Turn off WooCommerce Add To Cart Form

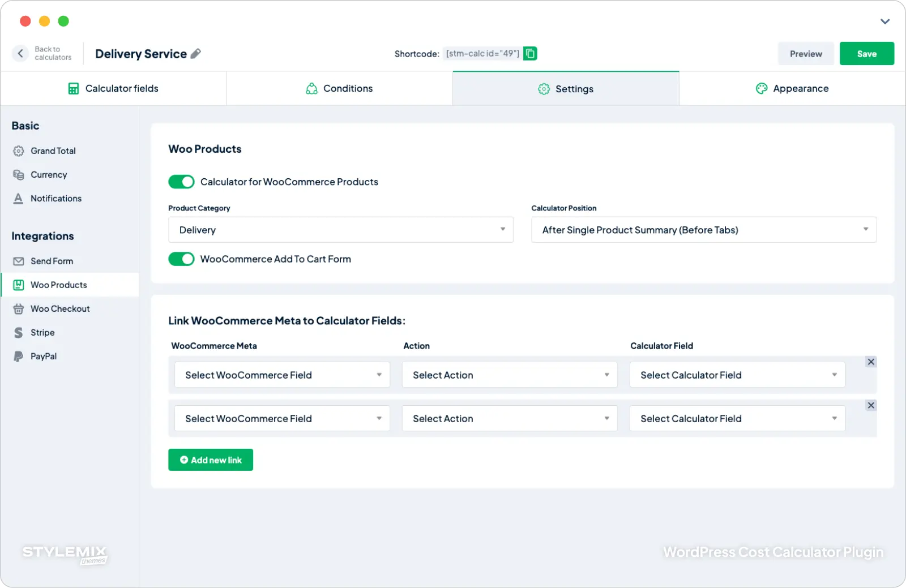pos(181,259)
